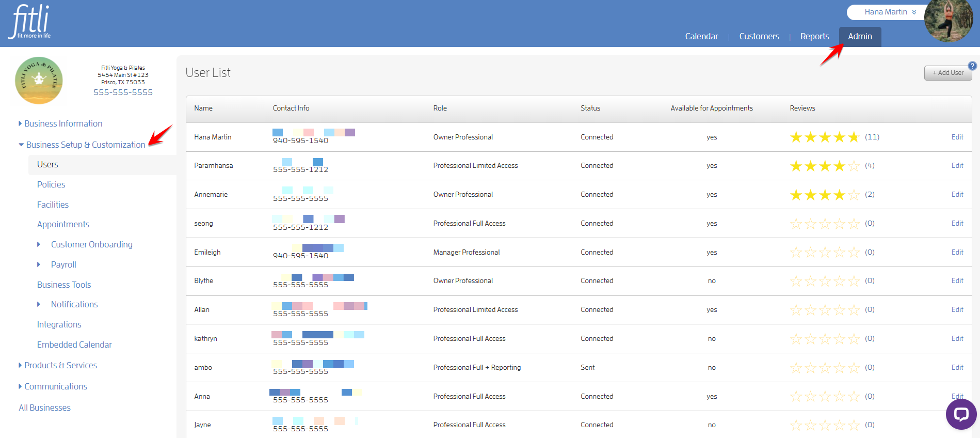Go to All Businesses
980x438 pixels.
point(44,408)
